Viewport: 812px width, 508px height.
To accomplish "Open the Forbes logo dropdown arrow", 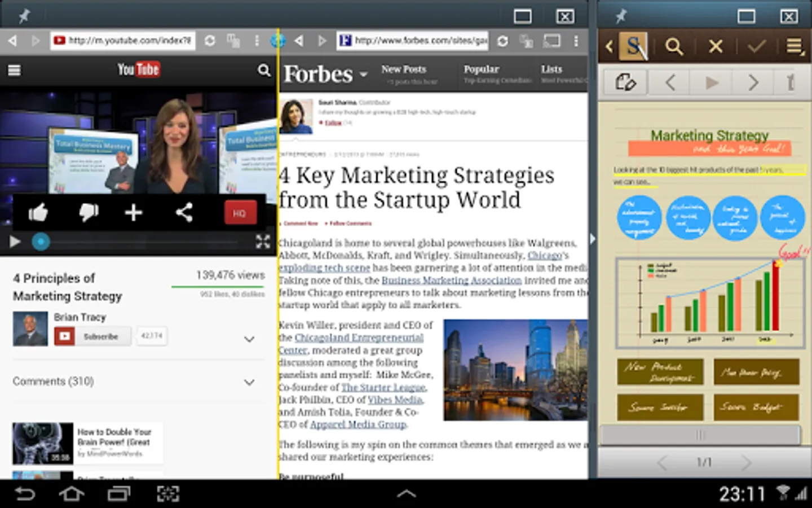I will click(x=363, y=75).
